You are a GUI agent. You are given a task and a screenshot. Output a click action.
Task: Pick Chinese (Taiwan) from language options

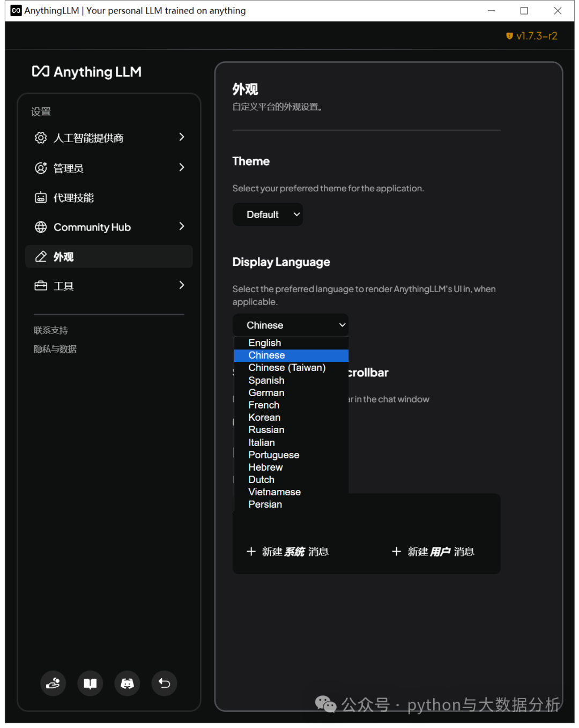pyautogui.click(x=287, y=368)
